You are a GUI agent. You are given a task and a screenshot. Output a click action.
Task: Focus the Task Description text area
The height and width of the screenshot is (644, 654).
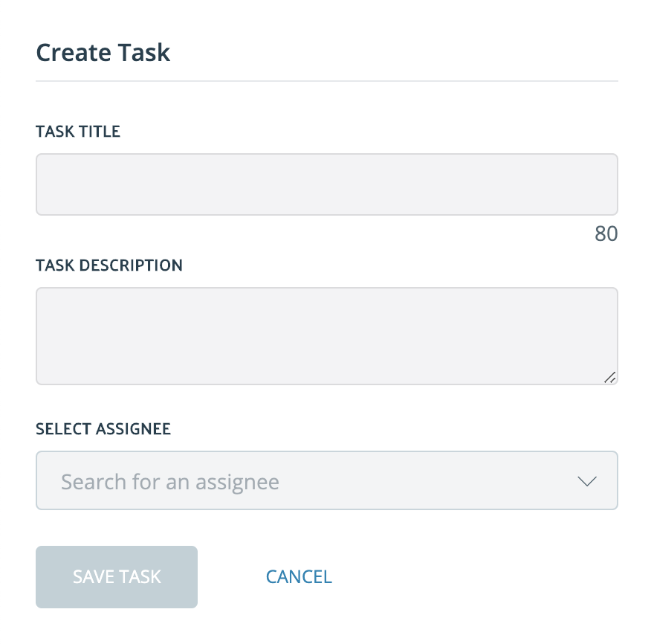point(326,336)
